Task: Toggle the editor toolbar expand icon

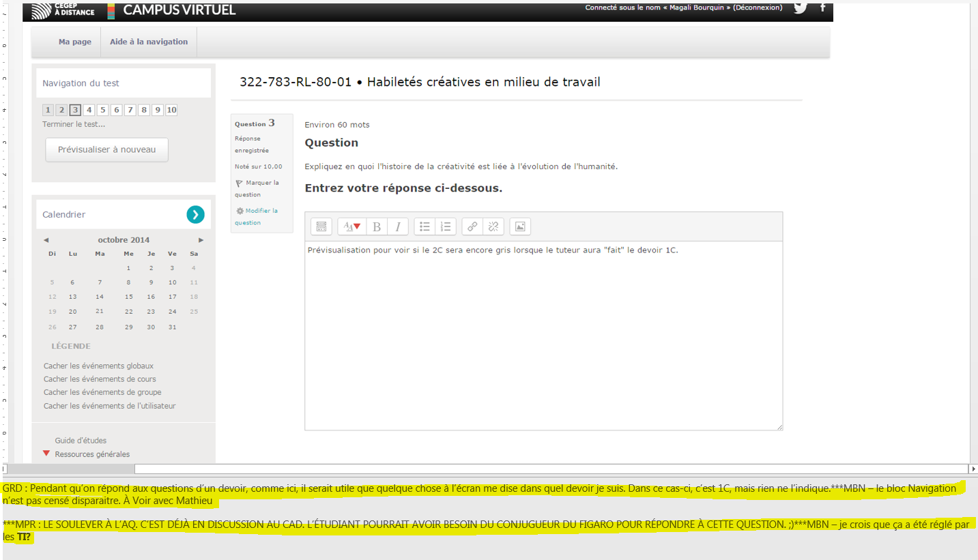Action: pos(321,227)
